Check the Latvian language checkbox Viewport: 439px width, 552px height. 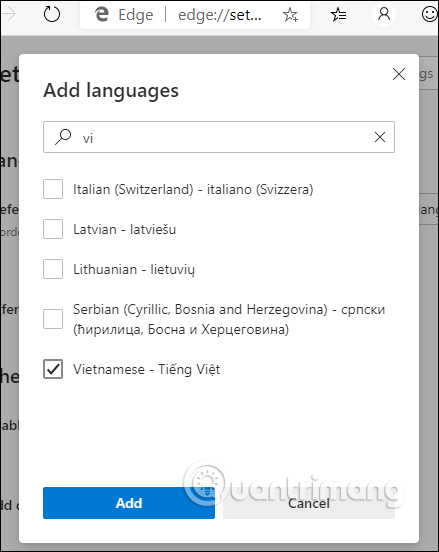pos(53,229)
